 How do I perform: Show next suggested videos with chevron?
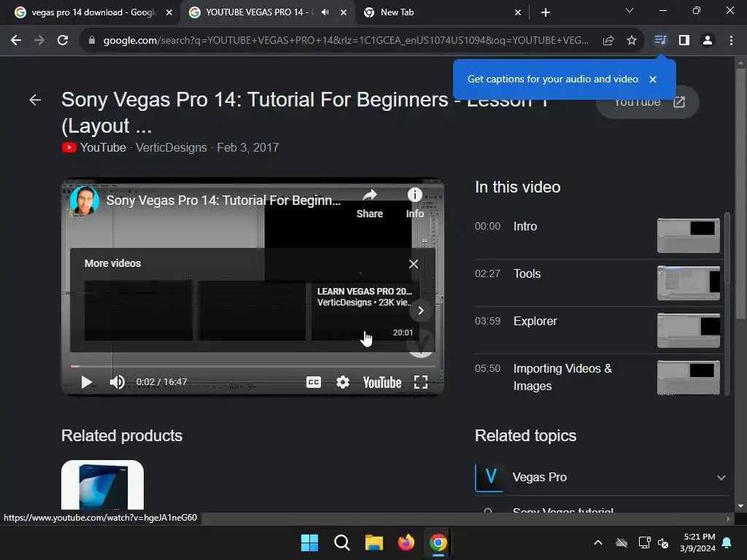tap(421, 311)
